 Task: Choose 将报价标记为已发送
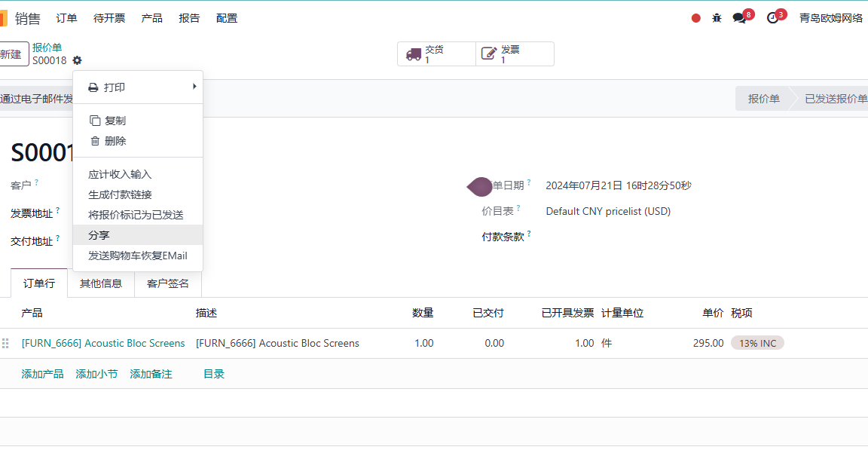tap(138, 215)
